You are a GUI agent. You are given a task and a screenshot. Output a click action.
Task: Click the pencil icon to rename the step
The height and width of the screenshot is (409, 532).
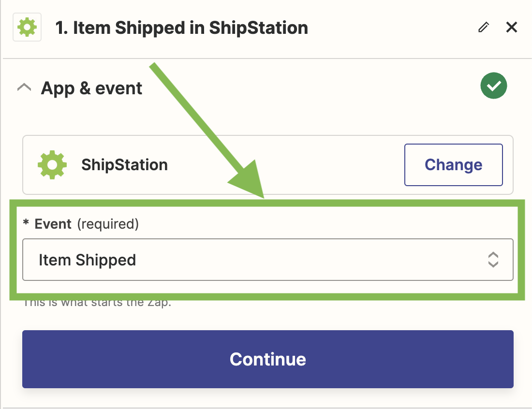tap(483, 28)
